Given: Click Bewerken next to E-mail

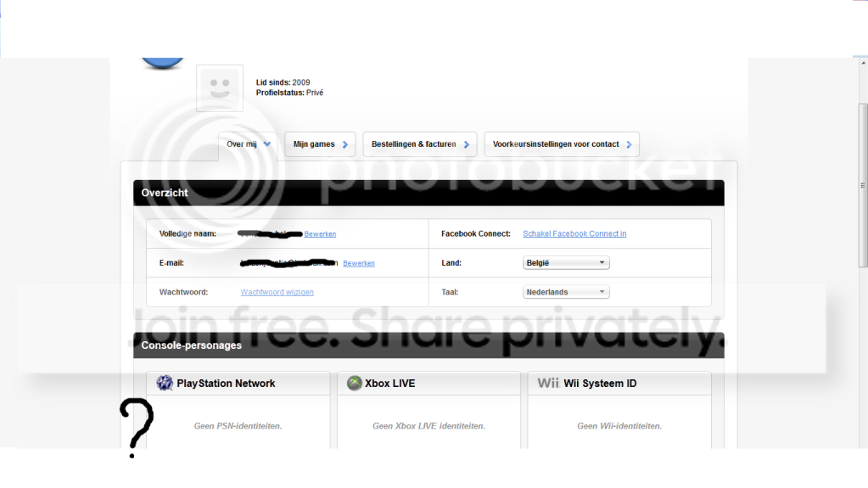Looking at the screenshot, I should click(359, 264).
